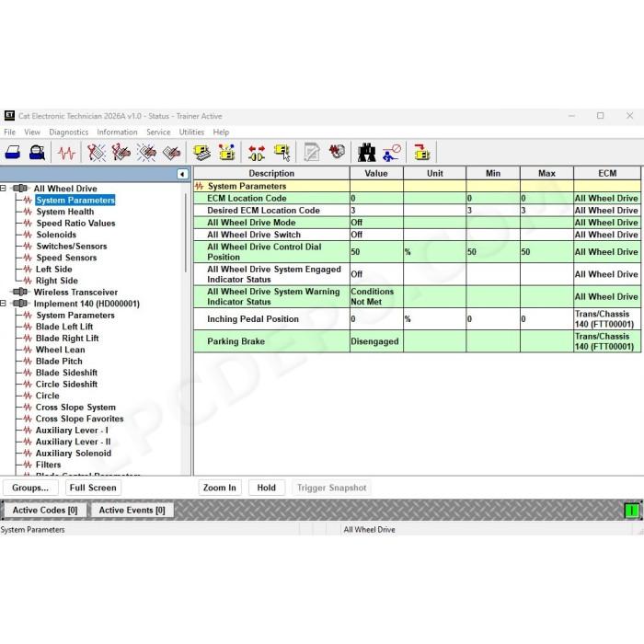Image resolution: width=644 pixels, height=644 pixels.
Task: Click the Select ECM cursor icon
Action: [282, 153]
